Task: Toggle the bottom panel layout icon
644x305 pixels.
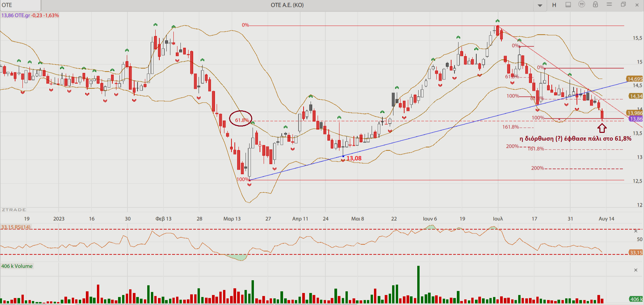Action: [x=568, y=5]
